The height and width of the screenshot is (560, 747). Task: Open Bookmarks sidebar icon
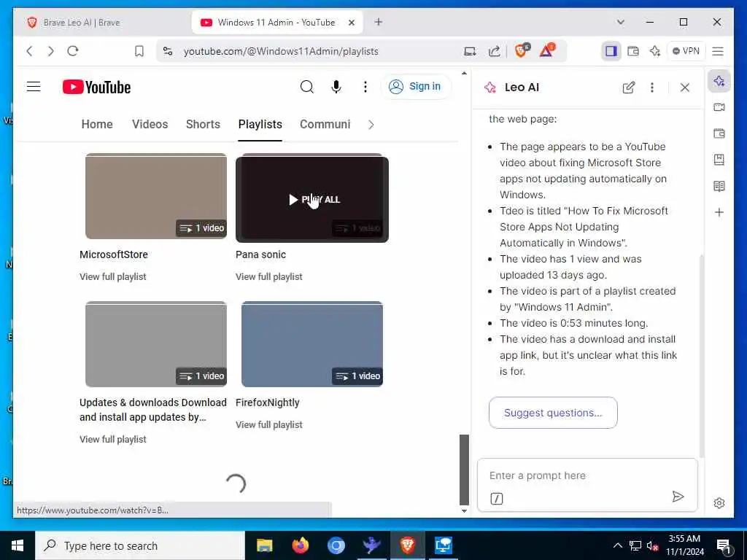[x=719, y=160]
